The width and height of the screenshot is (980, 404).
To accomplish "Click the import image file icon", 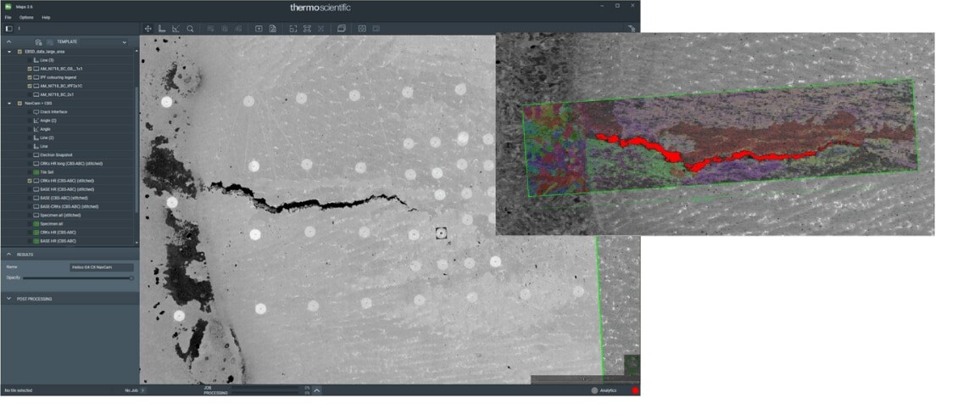I will click(x=272, y=29).
